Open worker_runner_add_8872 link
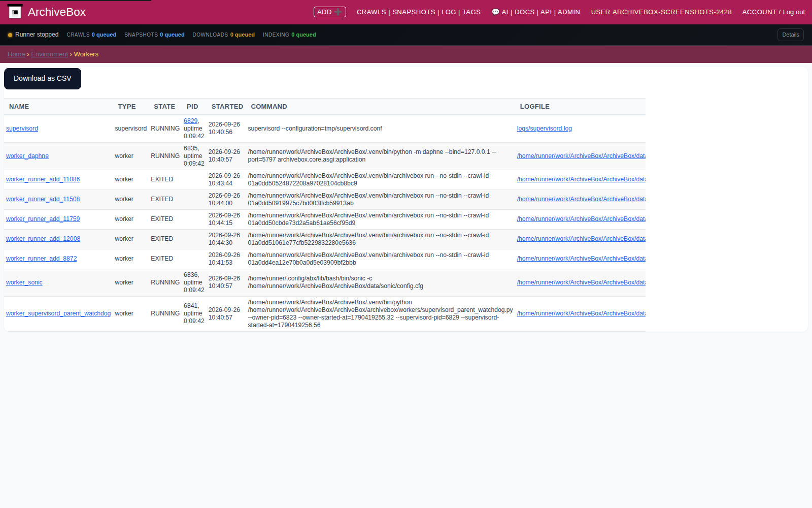This screenshot has height=508, width=812. 42,259
